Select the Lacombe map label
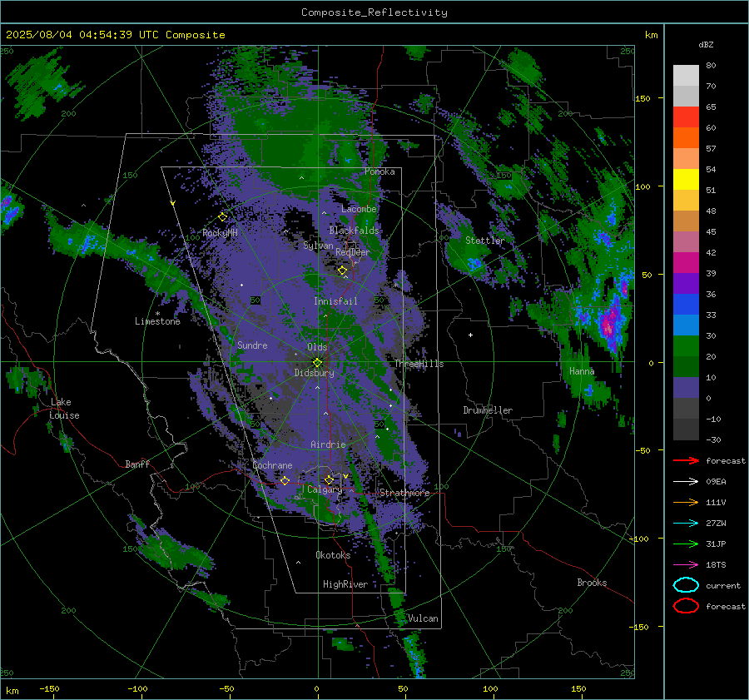This screenshot has height=700, width=749. click(x=359, y=209)
